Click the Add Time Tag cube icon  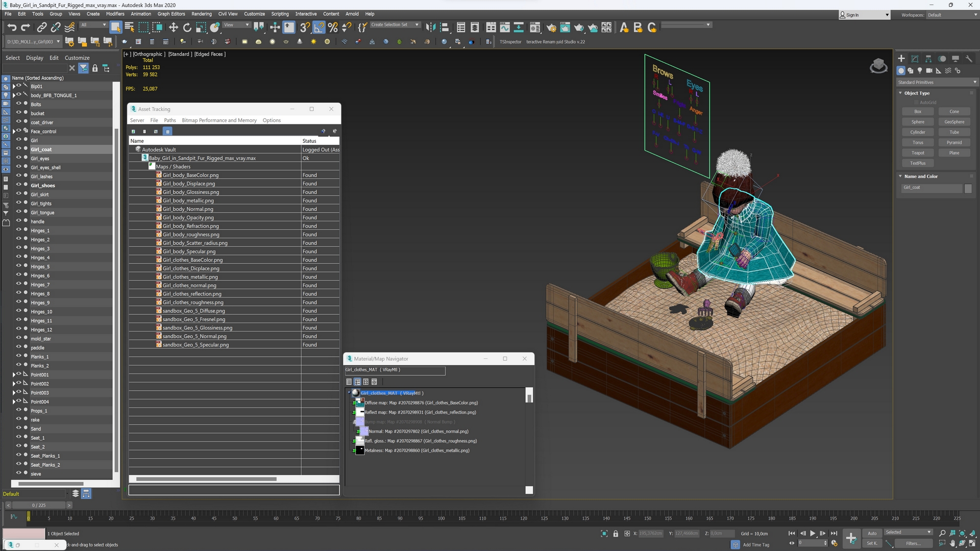736,545
